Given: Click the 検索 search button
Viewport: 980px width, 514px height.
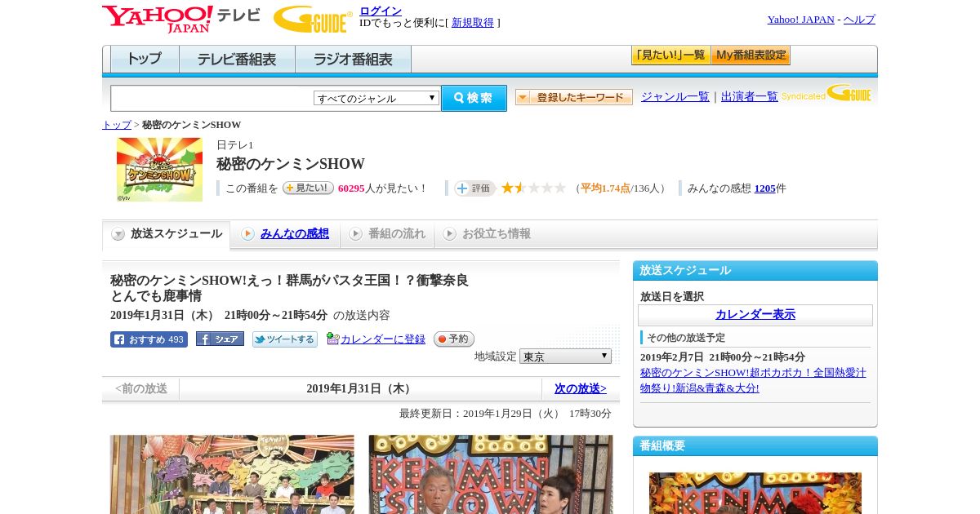Looking at the screenshot, I should (x=474, y=98).
